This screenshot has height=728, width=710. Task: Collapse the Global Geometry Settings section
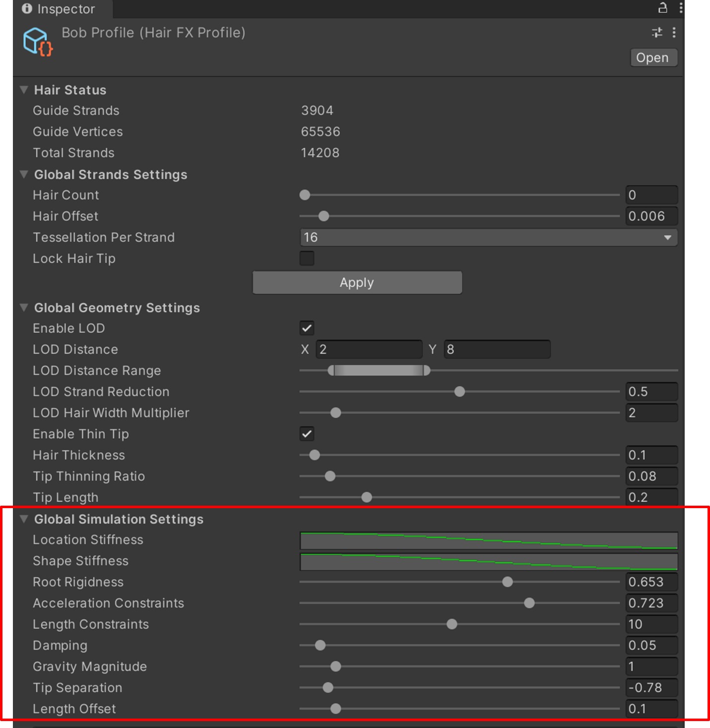23,308
